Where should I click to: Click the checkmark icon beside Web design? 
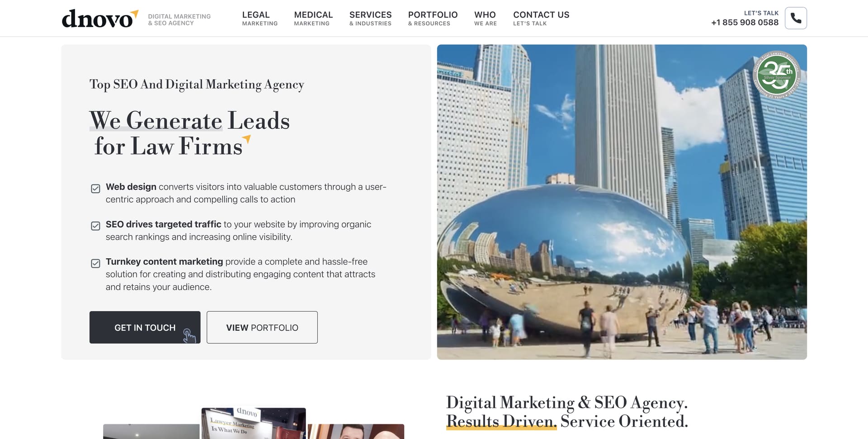(95, 189)
